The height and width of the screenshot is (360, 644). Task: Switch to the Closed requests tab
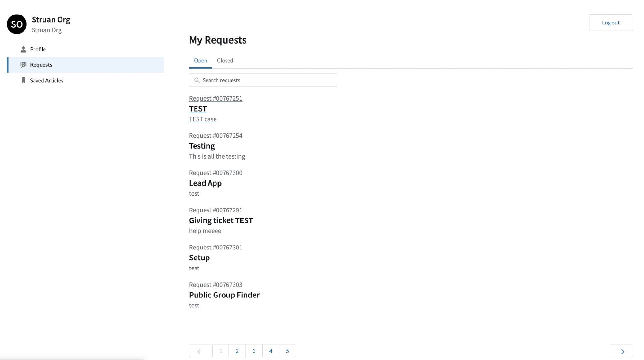click(225, 60)
